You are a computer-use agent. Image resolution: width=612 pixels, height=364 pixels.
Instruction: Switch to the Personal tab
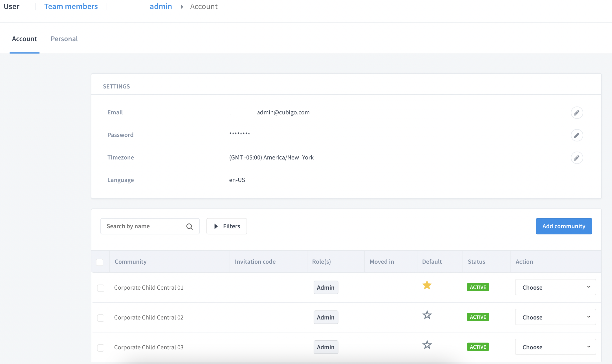coord(64,39)
